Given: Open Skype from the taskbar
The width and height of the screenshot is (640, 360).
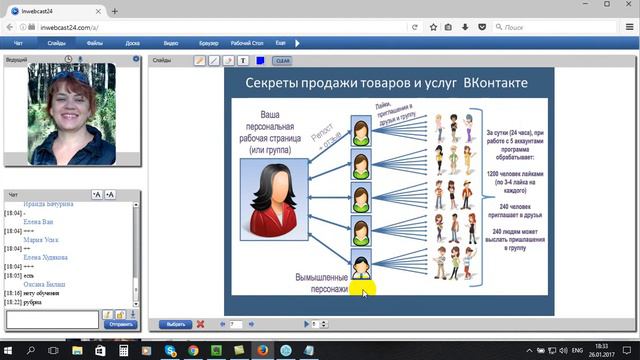Looking at the screenshot, I should 170,351.
